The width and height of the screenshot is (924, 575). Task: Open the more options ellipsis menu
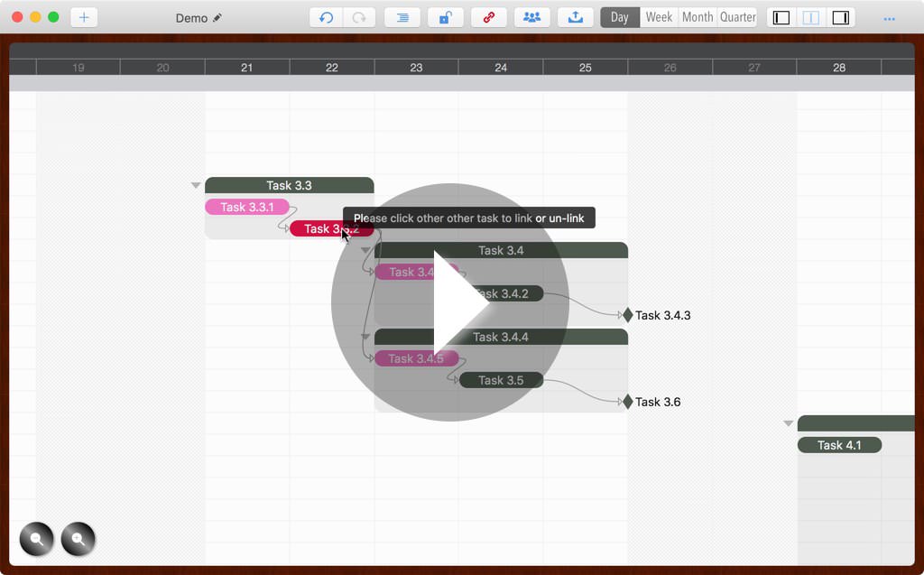pos(890,18)
